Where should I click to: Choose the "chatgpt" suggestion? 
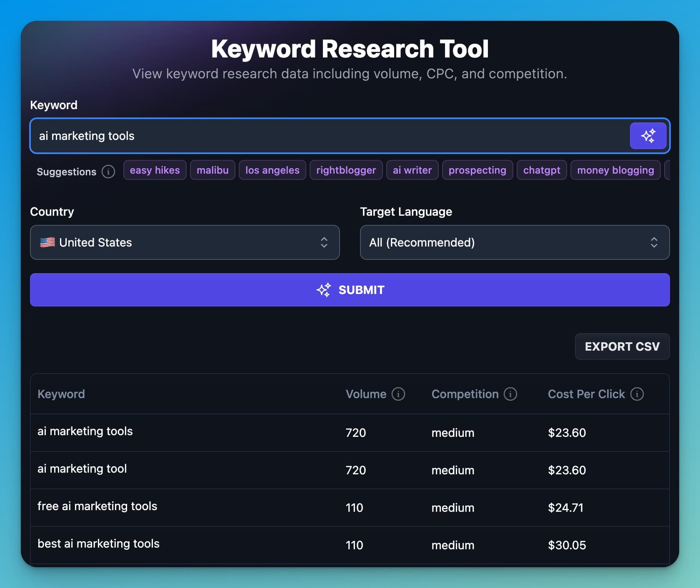click(541, 170)
